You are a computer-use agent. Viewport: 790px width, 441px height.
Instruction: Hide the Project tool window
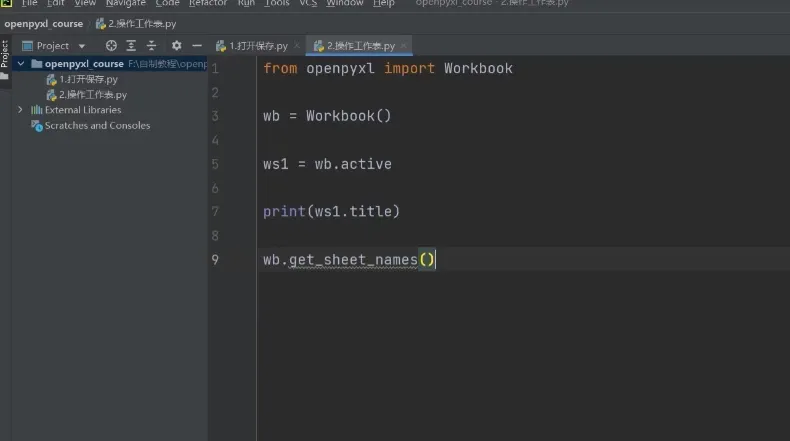(197, 46)
